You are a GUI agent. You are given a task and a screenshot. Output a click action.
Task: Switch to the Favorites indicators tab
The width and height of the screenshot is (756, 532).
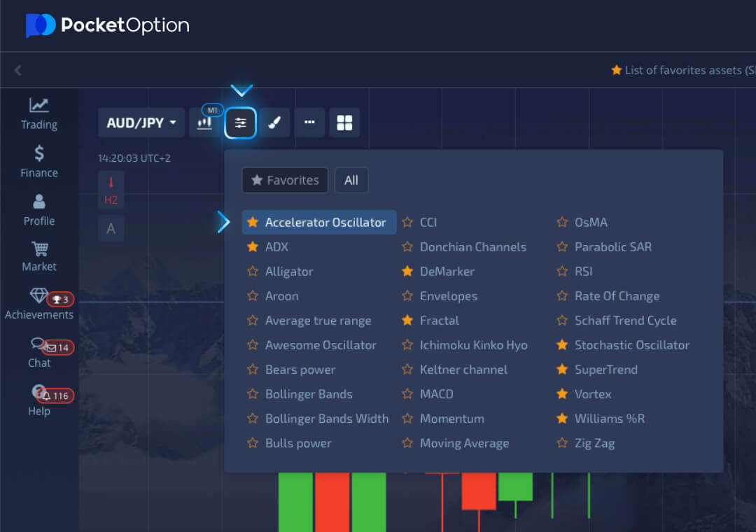click(x=285, y=180)
